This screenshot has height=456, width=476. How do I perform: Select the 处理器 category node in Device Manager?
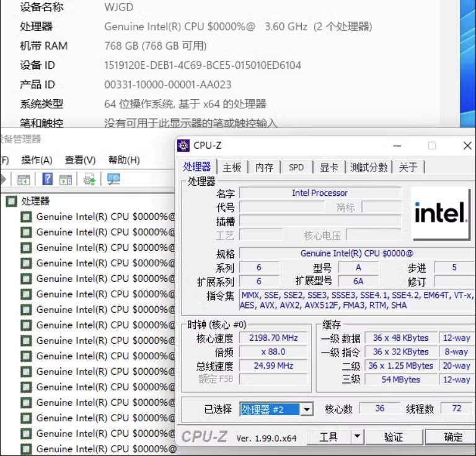[x=35, y=201]
